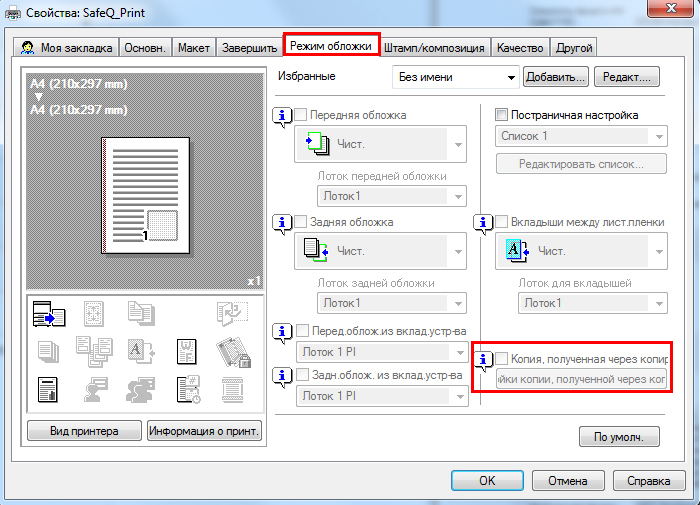Switch to Штамп/композиция tab
700x505 pixels.
(434, 47)
